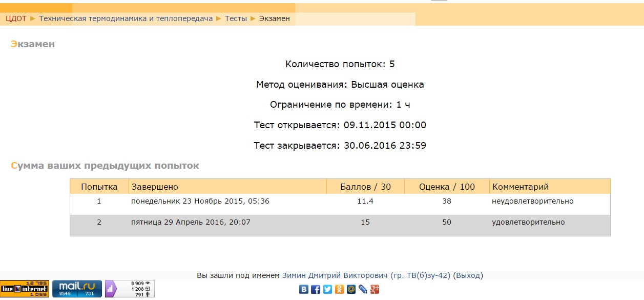Screen dimensions: 644x300
Task: Go to ЦДОТ breadcrumb link
Action: pyautogui.click(x=16, y=18)
